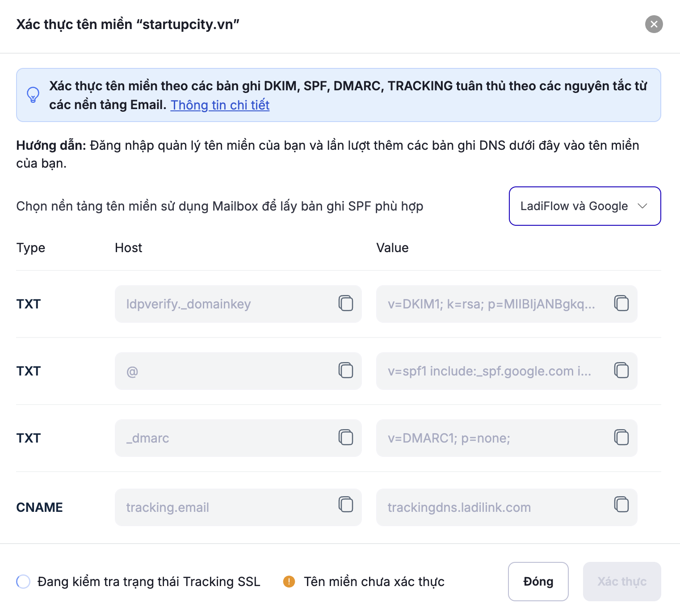Image resolution: width=680 pixels, height=616 pixels.
Task: Click the lightbulb info icon
Action: [33, 95]
